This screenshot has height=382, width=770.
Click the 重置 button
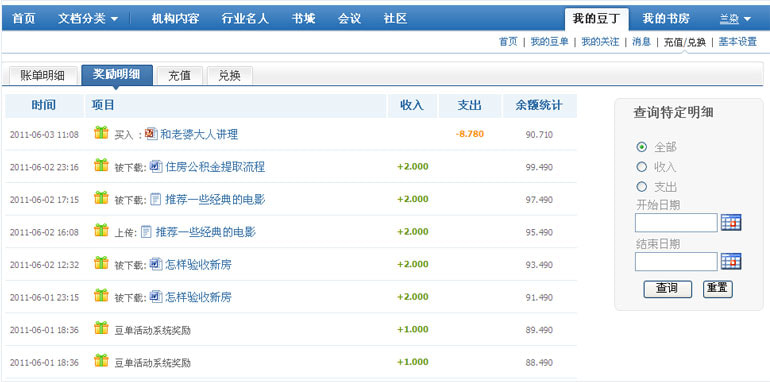(x=717, y=289)
